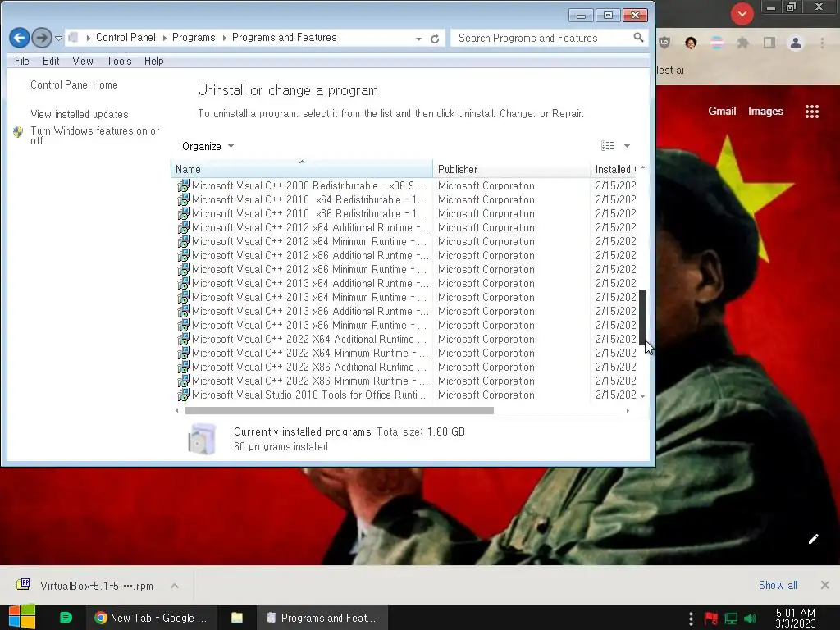Select Visual Studio 2010 Tools for Office Runtime
The image size is (840, 630).
pos(405,395)
